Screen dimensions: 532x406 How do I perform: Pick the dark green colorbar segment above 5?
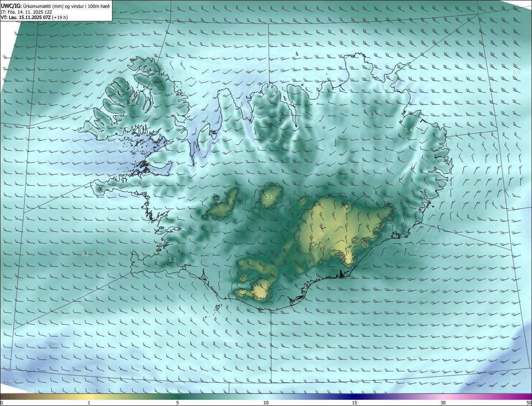(x=177, y=396)
